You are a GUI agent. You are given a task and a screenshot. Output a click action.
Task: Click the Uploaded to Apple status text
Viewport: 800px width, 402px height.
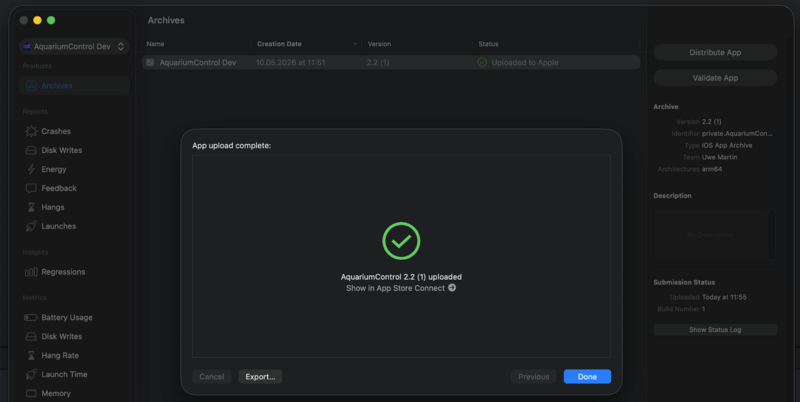pyautogui.click(x=524, y=62)
